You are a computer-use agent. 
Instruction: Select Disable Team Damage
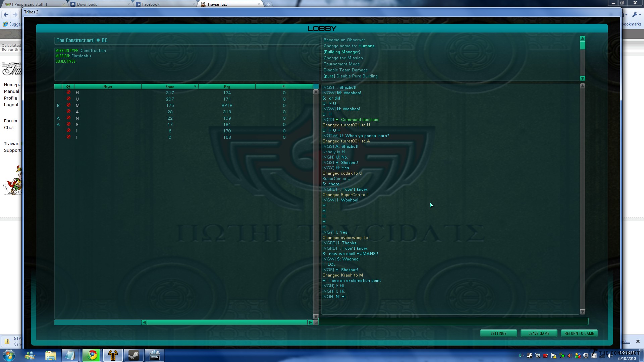coord(345,70)
